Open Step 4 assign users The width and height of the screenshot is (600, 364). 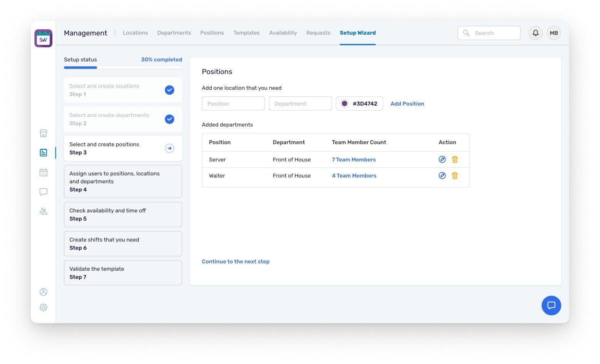[x=123, y=181]
